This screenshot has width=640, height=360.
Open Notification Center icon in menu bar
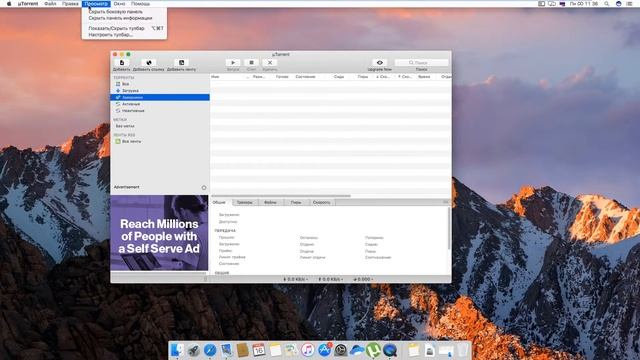tap(630, 4)
